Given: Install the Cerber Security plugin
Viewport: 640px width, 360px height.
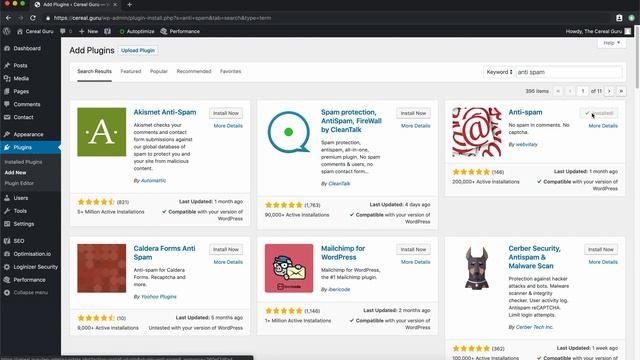Looking at the screenshot, I should 601,249.
